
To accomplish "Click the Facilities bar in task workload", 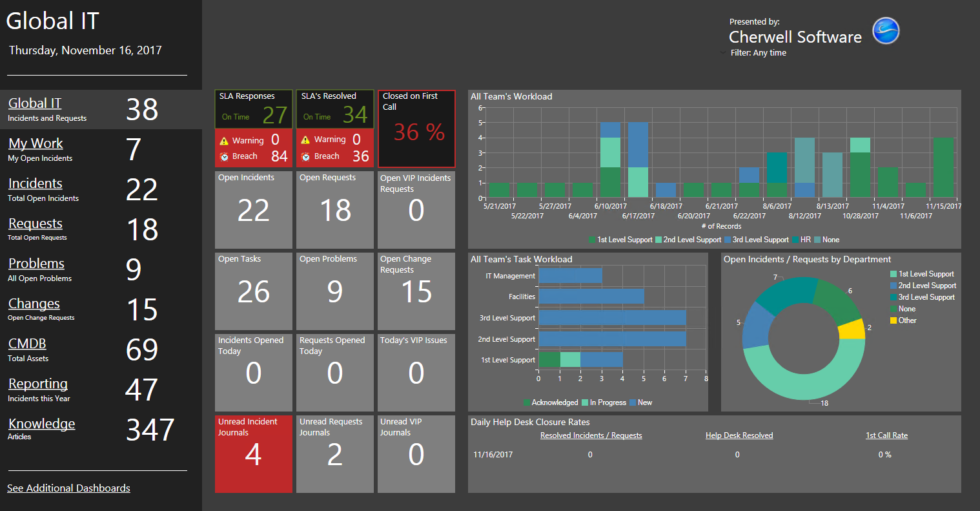I will point(591,297).
